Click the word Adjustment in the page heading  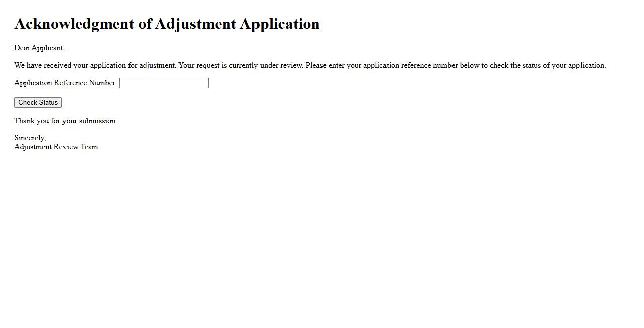(195, 24)
